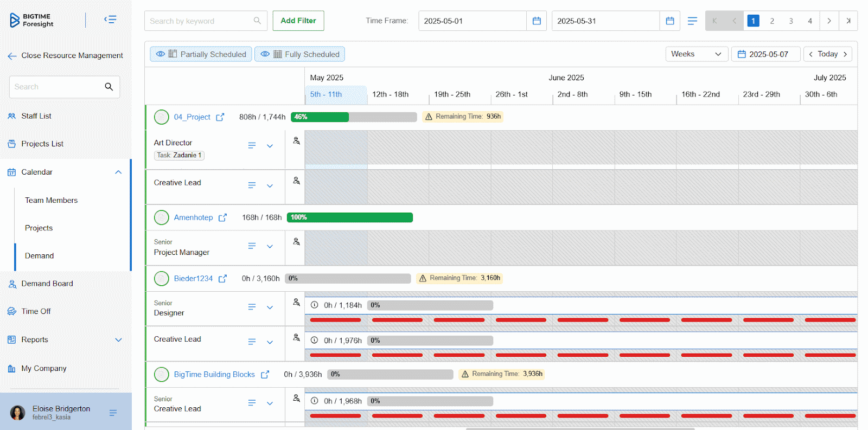Go to the next page arrow
Image resolution: width=868 pixels, height=430 pixels.
(x=829, y=21)
